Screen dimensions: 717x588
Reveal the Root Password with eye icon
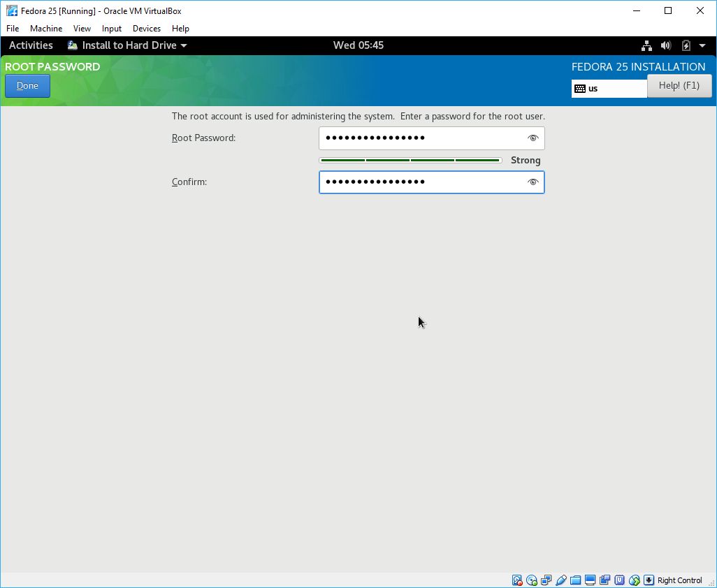(x=533, y=138)
